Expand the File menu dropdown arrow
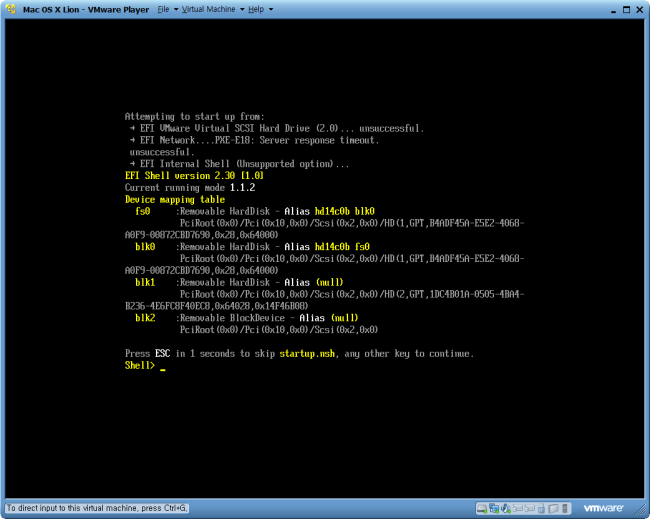Screen dimensions: 650x519 coord(176,9)
